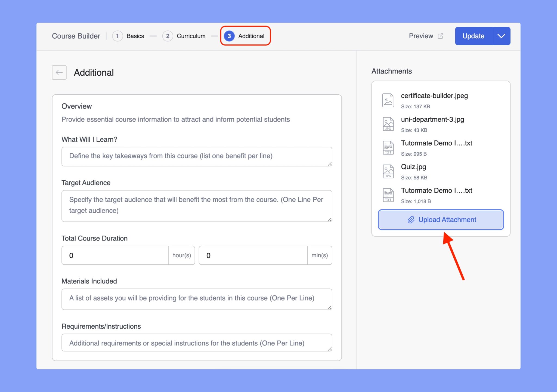Expand the dropdown arrow beside Update
The image size is (557, 392).
[501, 36]
